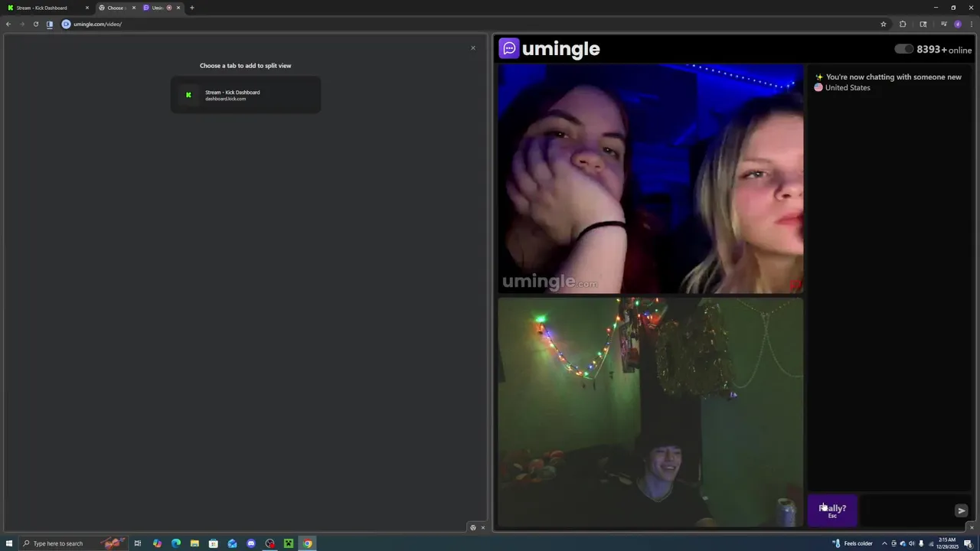Open the Chrome profile avatar
The width and height of the screenshot is (980, 551).
(x=958, y=24)
